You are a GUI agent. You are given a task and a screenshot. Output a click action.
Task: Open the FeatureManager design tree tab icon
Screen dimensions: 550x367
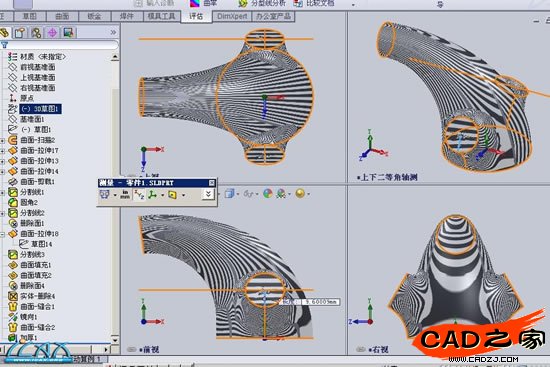5,33
